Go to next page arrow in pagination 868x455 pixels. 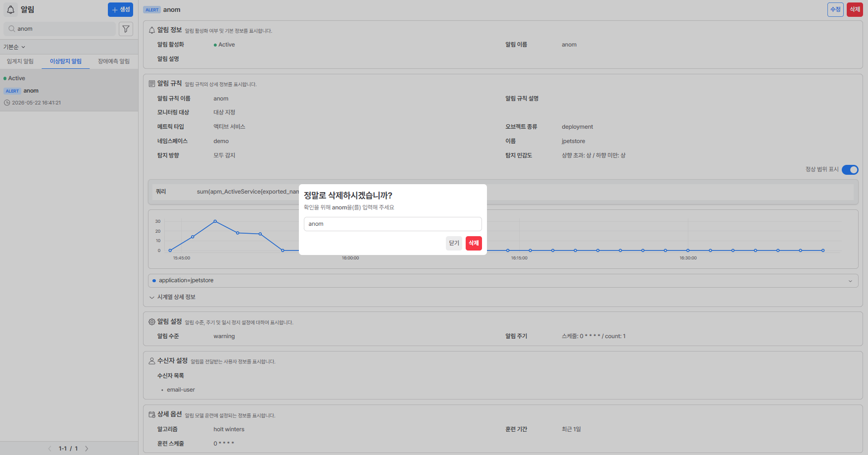coord(87,449)
